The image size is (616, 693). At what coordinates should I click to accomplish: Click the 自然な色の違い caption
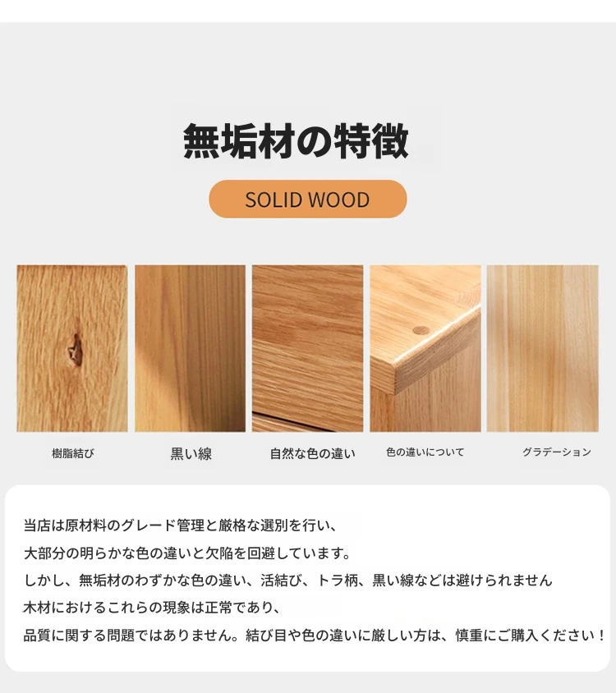coord(313,453)
